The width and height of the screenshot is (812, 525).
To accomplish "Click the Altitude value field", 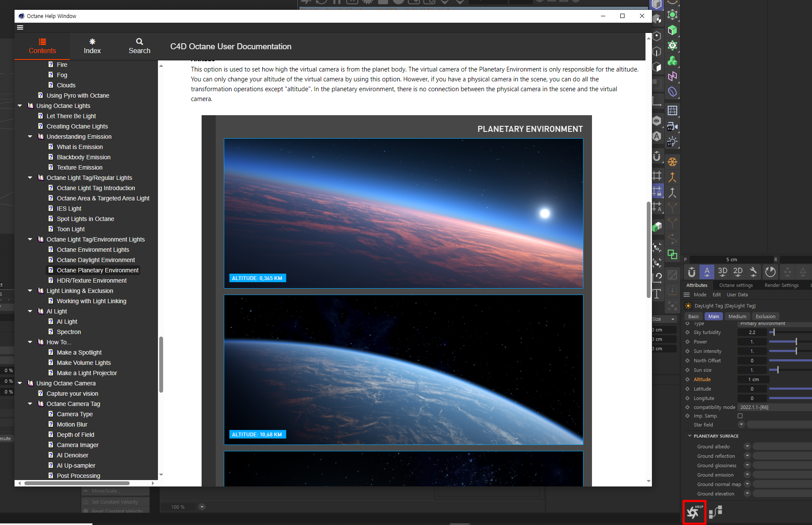I will [753, 379].
